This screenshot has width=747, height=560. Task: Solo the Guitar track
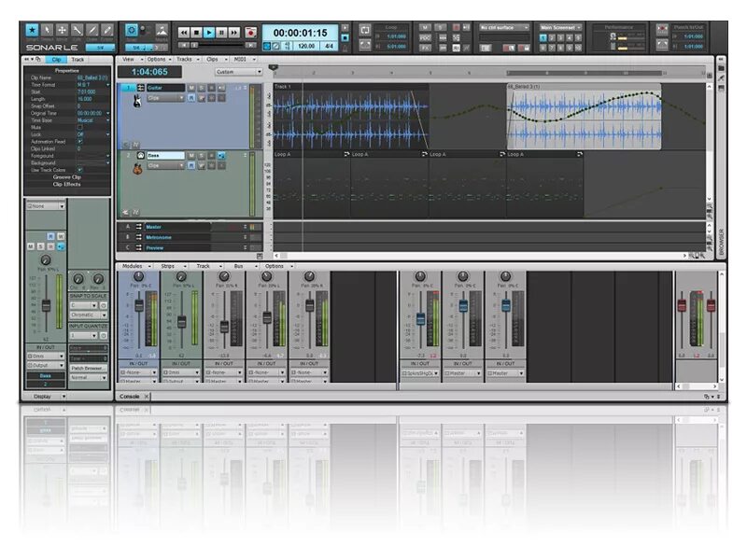coord(202,88)
